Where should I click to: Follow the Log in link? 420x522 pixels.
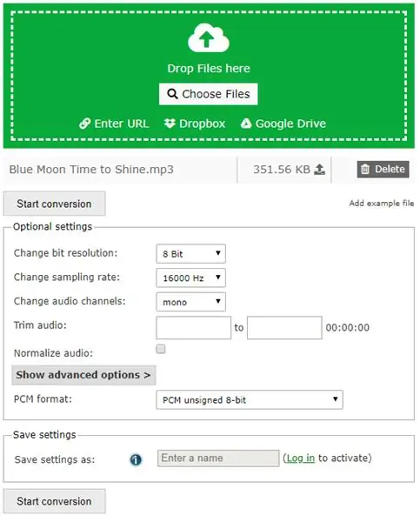301,458
